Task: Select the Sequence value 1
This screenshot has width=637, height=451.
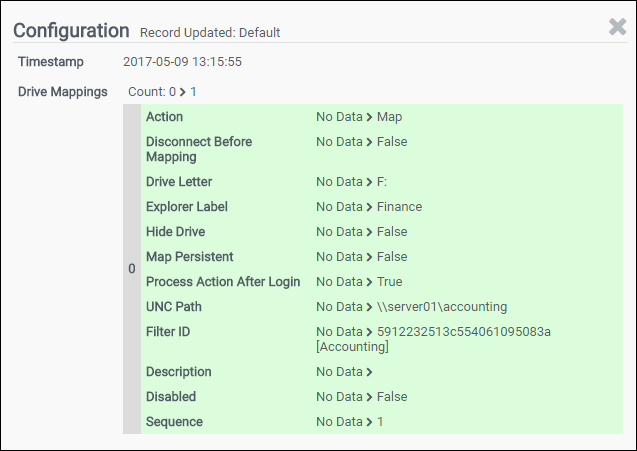Action: click(380, 422)
